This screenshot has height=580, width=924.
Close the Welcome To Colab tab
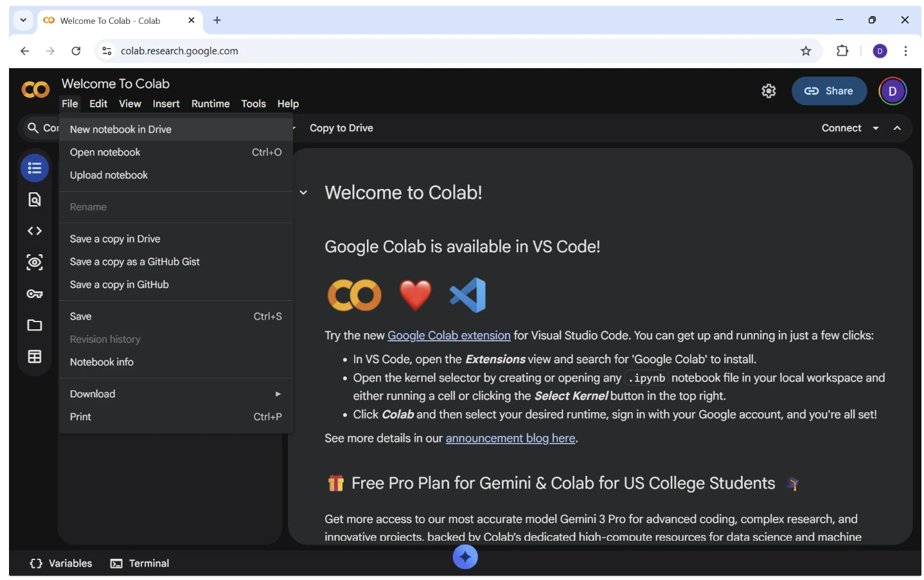pos(191,20)
